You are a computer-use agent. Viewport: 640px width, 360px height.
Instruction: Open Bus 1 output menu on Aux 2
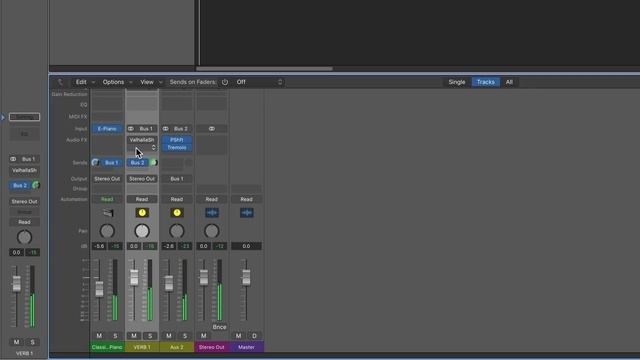(x=177, y=179)
